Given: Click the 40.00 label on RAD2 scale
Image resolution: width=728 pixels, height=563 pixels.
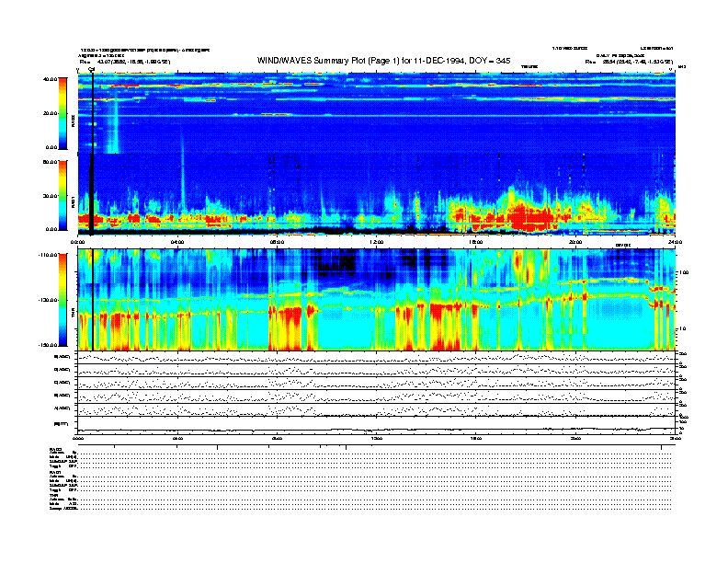Looking at the screenshot, I should tap(51, 79).
